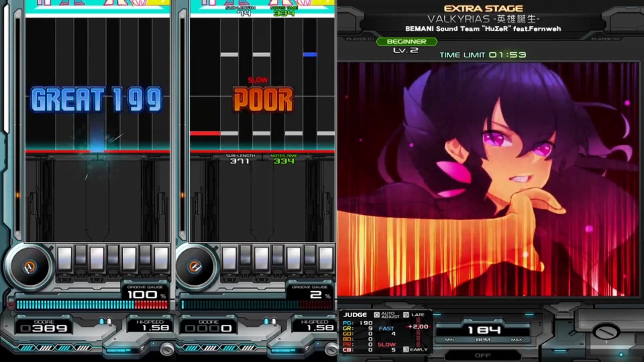This screenshot has height=362, width=644.
Task: Click the GREAT 199 judgment in Player 1's lane
Action: coord(97,99)
